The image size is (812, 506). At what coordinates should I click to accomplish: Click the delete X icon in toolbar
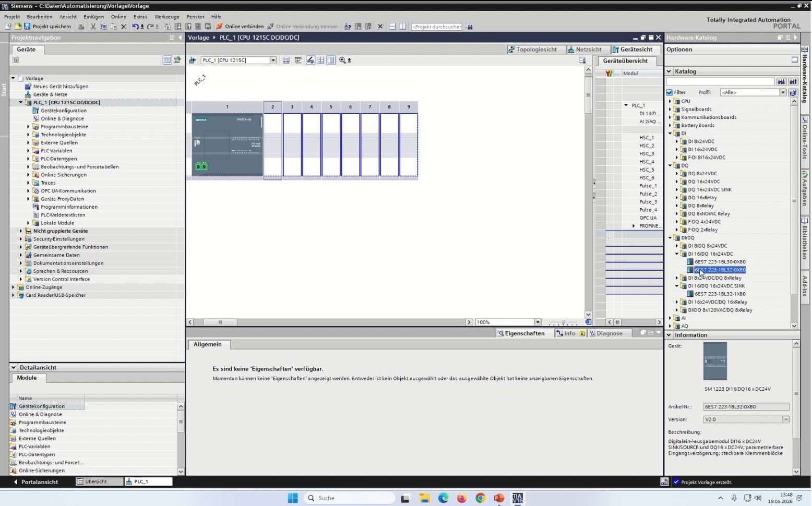tap(124, 26)
